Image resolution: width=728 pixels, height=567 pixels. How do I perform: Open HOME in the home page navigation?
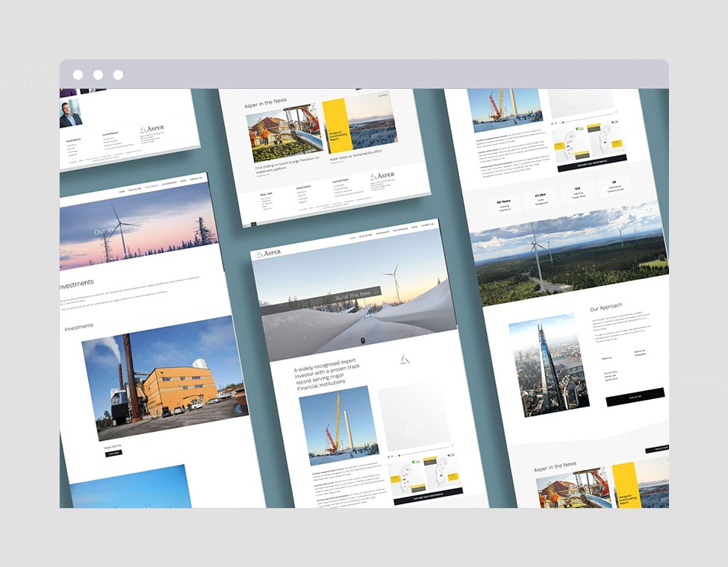click(353, 237)
